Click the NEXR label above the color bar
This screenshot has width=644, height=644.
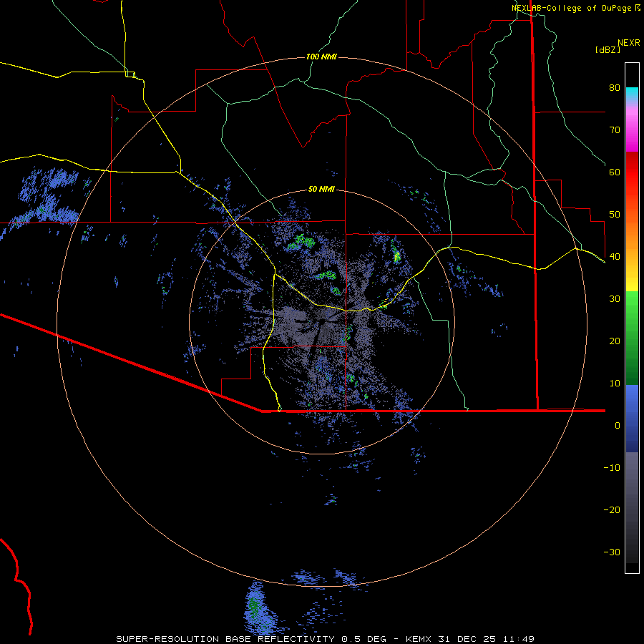coord(628,43)
